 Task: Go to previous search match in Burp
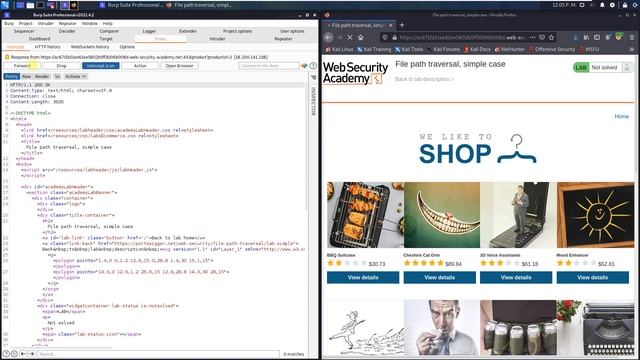pos(23,354)
